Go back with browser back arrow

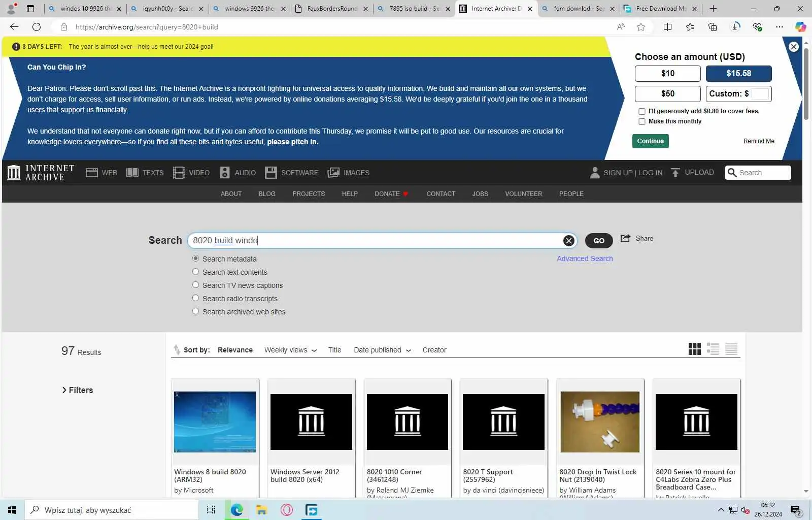coord(14,27)
